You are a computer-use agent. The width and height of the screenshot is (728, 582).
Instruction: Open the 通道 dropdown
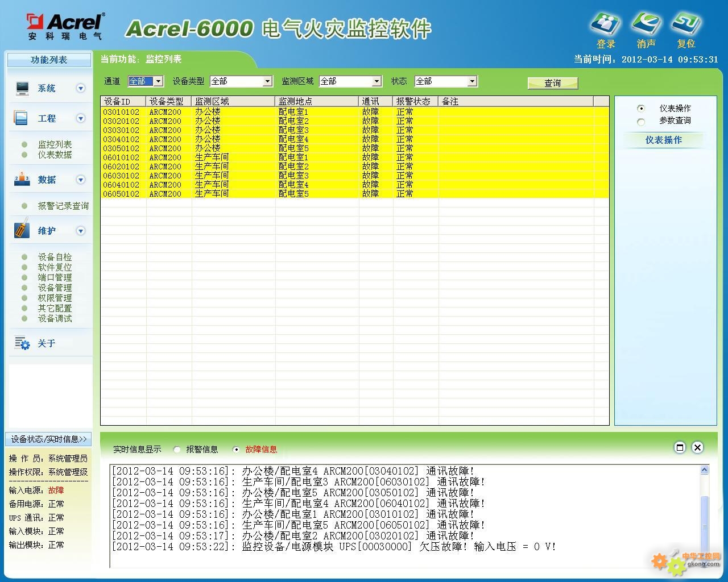(x=158, y=81)
